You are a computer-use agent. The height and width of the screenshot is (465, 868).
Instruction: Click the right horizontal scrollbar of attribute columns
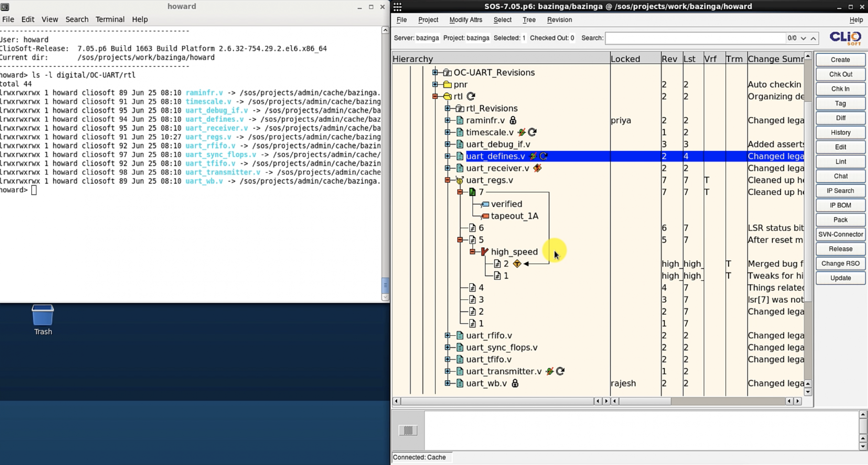(644, 401)
